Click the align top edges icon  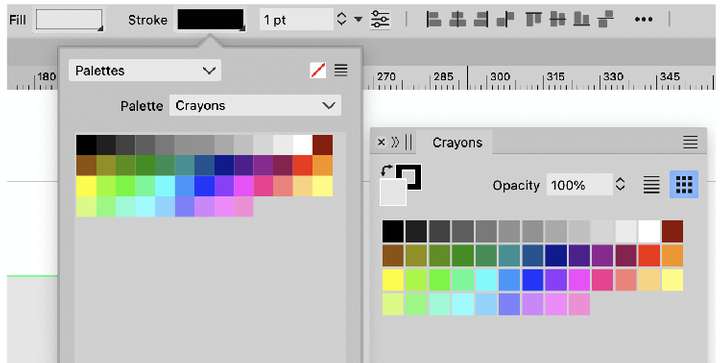[x=534, y=19]
